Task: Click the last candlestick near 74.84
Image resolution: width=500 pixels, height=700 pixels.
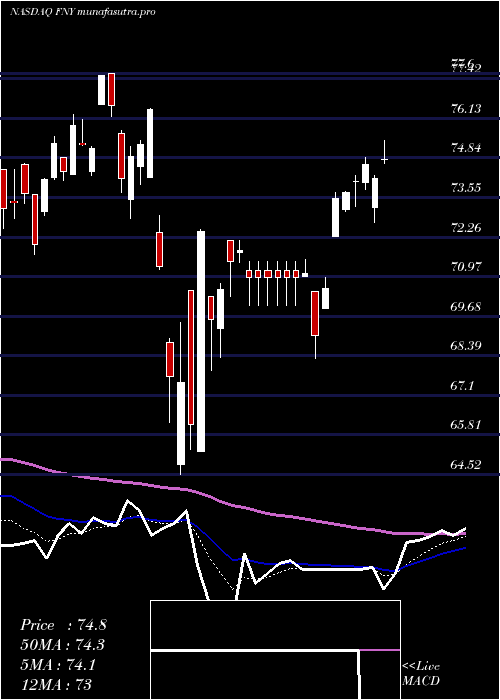Action: coord(384,152)
